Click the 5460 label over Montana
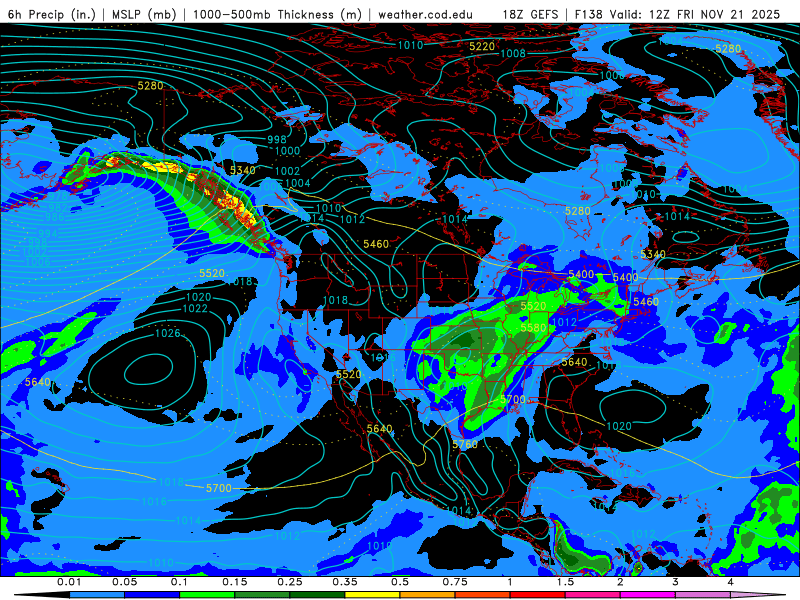The width and height of the screenshot is (800, 600). [x=376, y=244]
